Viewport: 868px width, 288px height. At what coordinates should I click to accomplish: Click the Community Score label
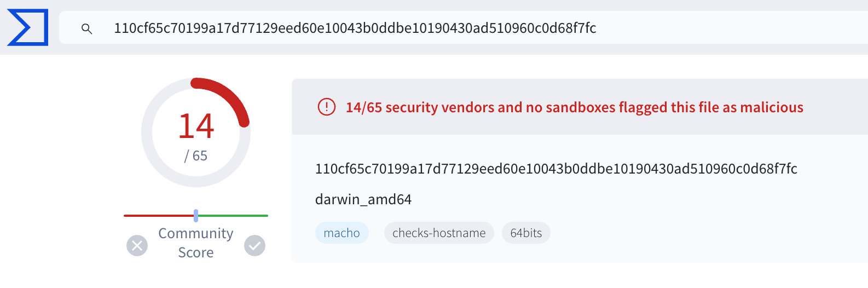(196, 243)
